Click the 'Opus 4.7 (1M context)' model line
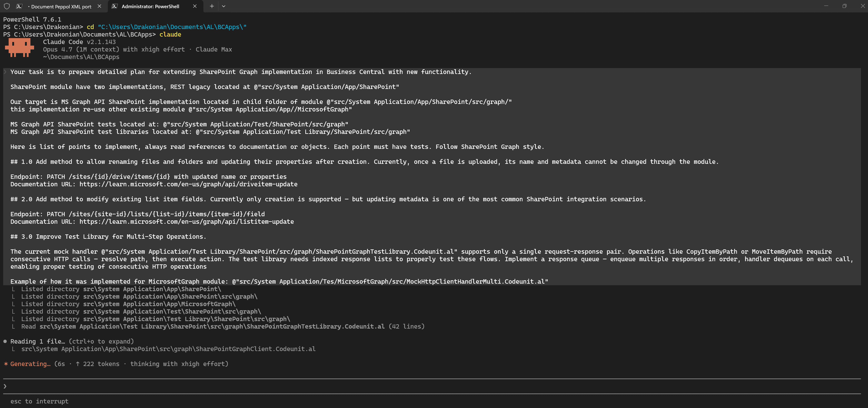The height and width of the screenshot is (408, 868). pos(137,49)
